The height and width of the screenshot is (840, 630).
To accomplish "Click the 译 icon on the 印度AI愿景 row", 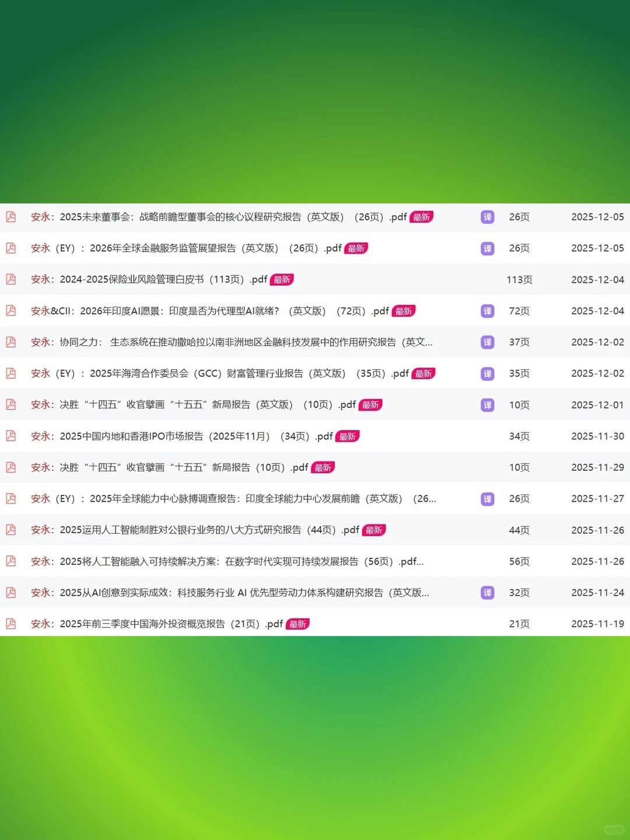I will [x=487, y=311].
